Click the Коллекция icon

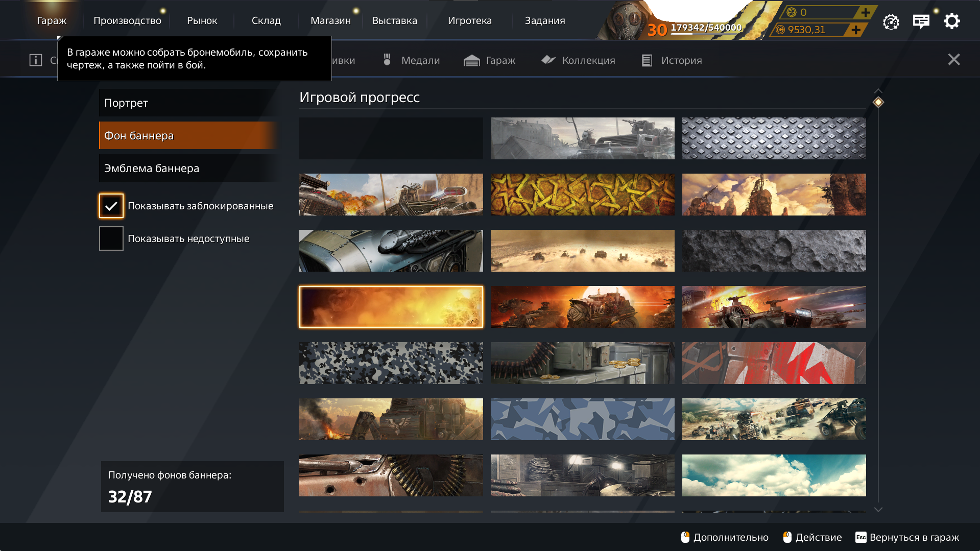click(x=548, y=60)
